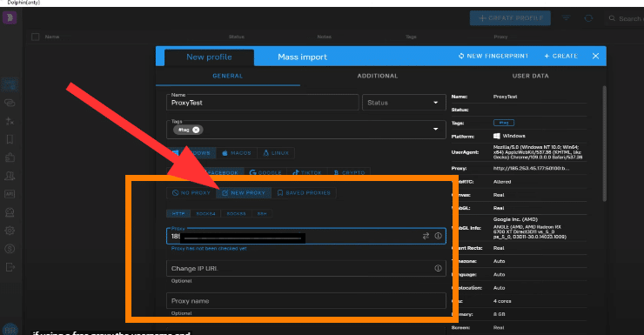Open the extensions puzzle icon in sidebar
Screen dimensions: 644x335
pyautogui.click(x=10, y=157)
